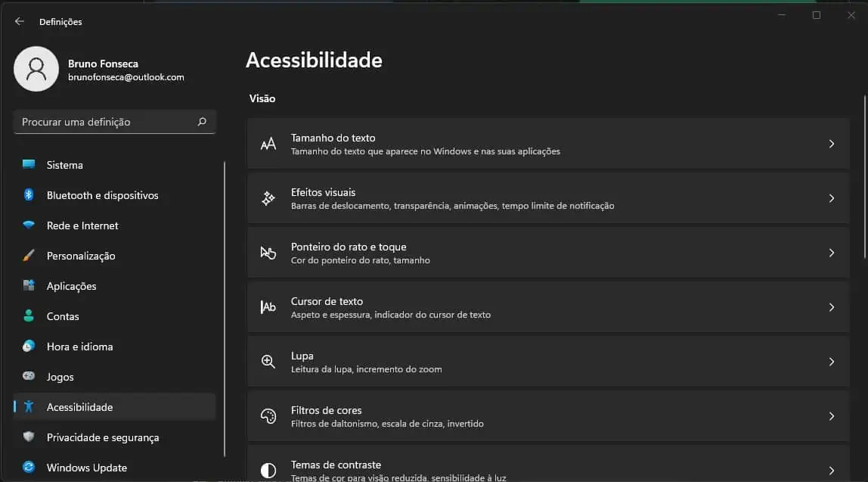
Task: Open the Efeitos visuais setting
Action: coord(548,198)
